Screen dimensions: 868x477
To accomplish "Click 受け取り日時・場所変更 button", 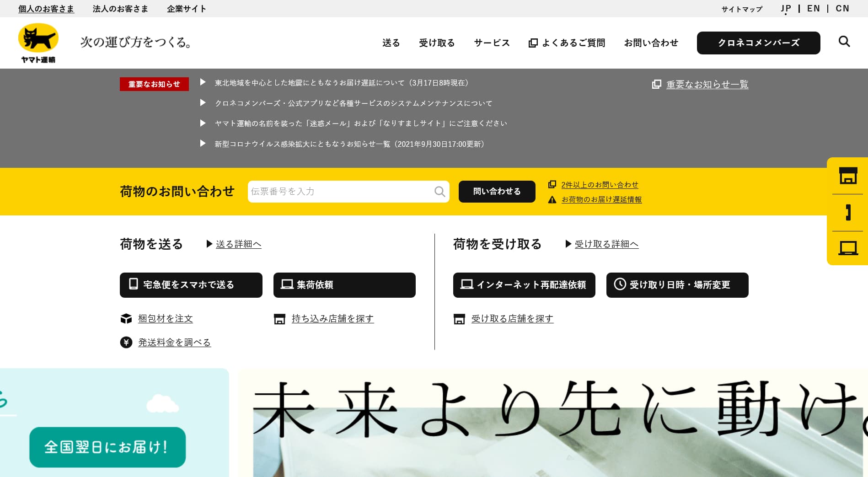I will (677, 285).
